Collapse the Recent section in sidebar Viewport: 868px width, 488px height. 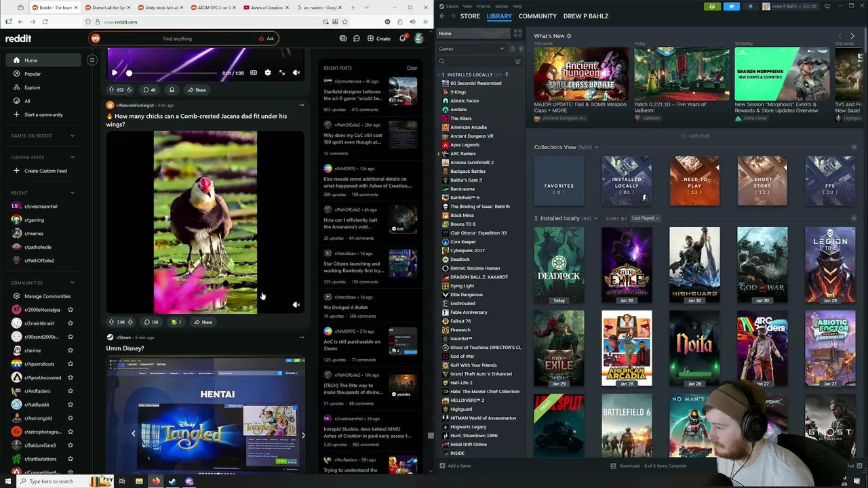click(x=73, y=192)
